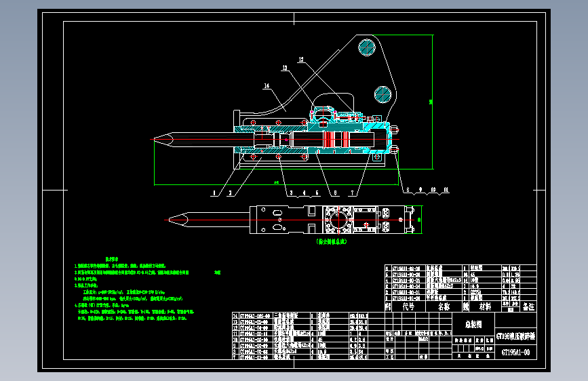
Task: Click part callout number 12
Action: pos(301,60)
